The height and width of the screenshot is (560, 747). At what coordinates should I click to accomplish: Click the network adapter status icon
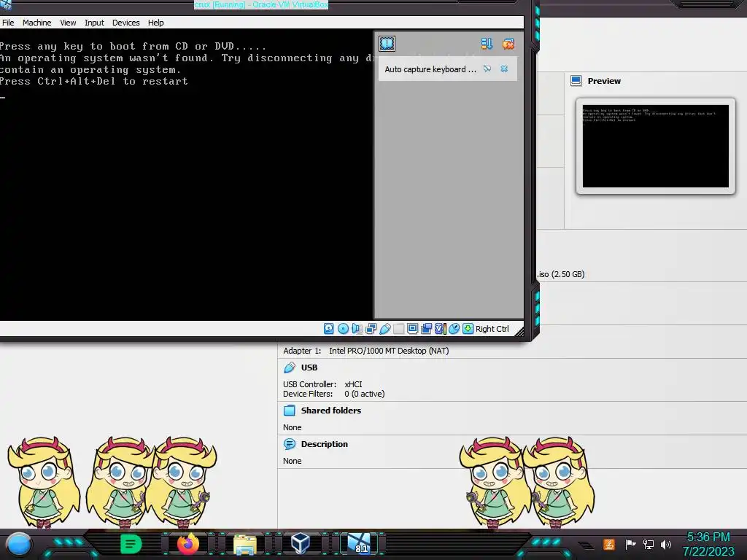pyautogui.click(x=371, y=329)
